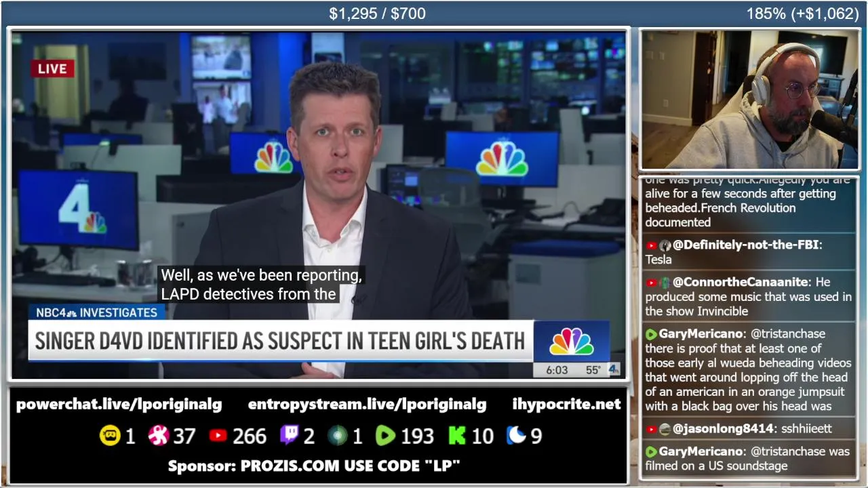
Task: Click avatar icon next to @Definitely-not-the-FBI
Action: (x=665, y=245)
